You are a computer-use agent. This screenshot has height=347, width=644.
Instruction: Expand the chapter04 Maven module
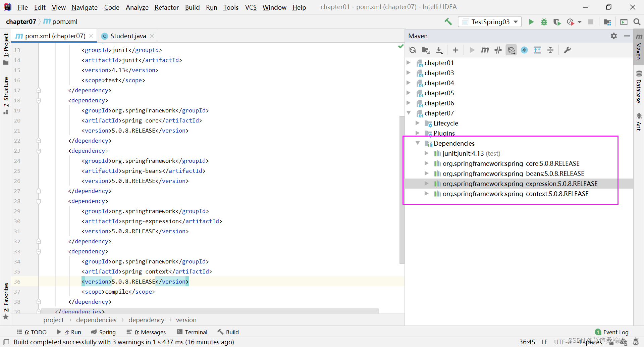coord(409,83)
